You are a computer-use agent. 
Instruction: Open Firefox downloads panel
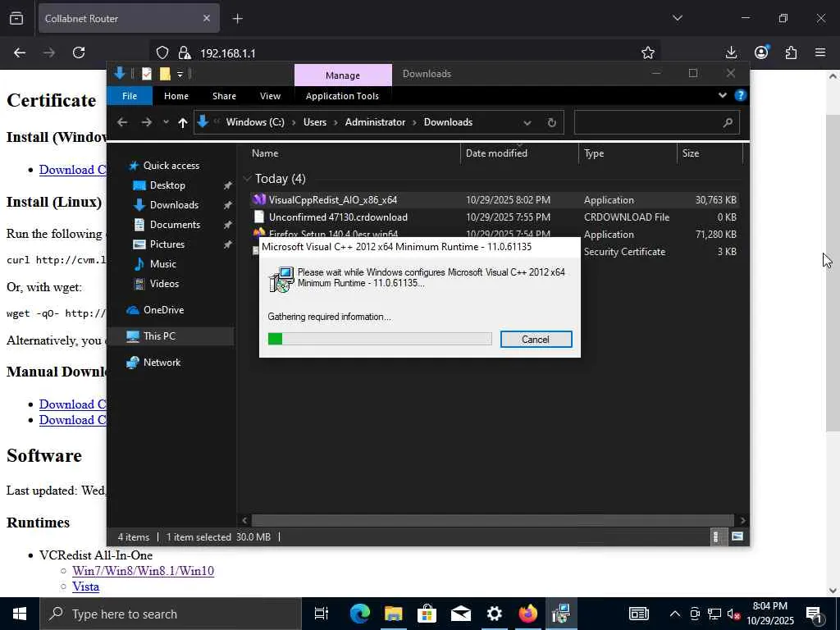[x=731, y=52]
